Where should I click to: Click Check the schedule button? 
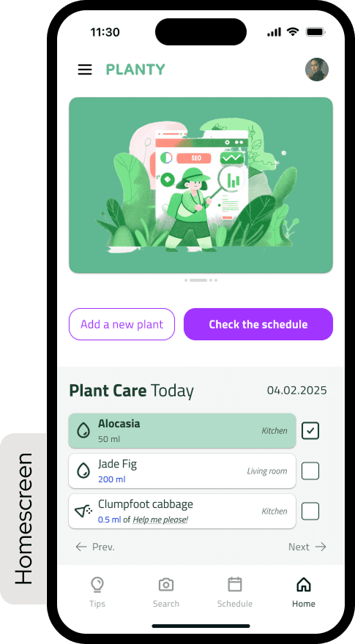(258, 324)
